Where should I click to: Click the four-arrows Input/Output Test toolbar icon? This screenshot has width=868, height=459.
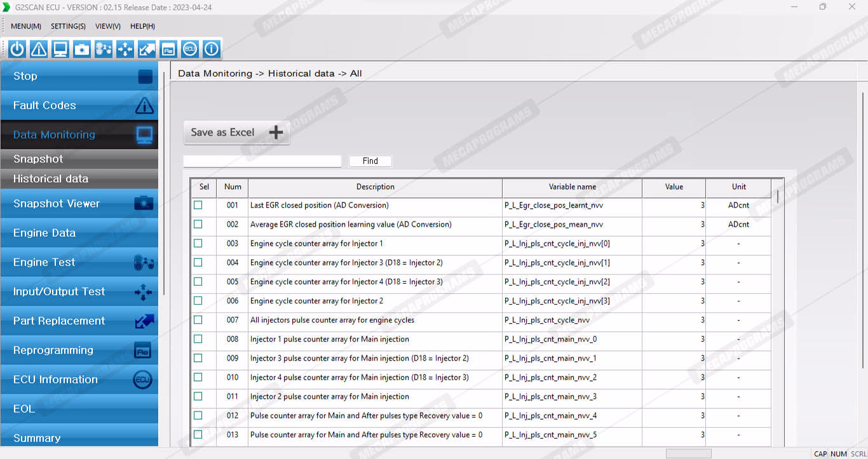(x=125, y=49)
